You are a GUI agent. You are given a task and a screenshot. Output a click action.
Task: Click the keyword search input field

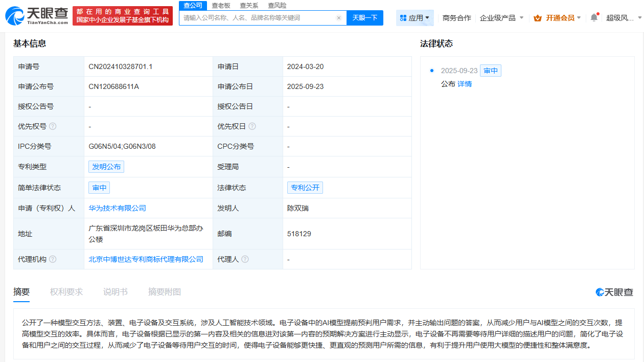tap(256, 17)
